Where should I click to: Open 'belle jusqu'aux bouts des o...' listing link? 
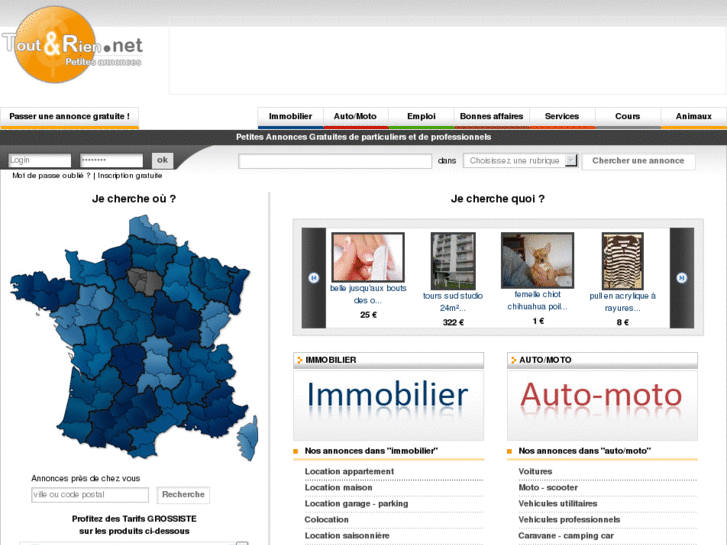(x=368, y=294)
